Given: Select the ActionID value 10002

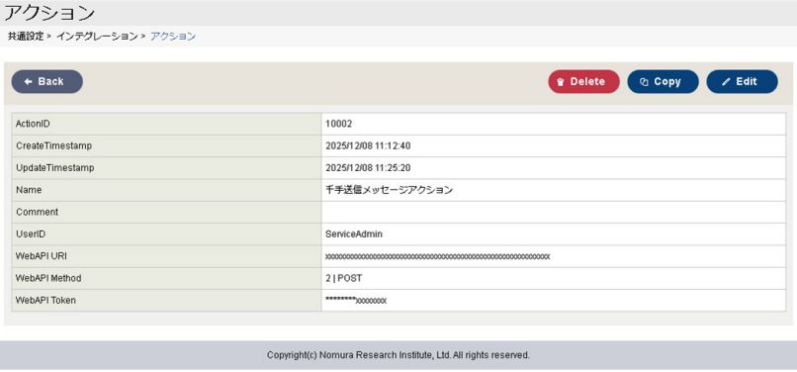Looking at the screenshot, I should 339,124.
